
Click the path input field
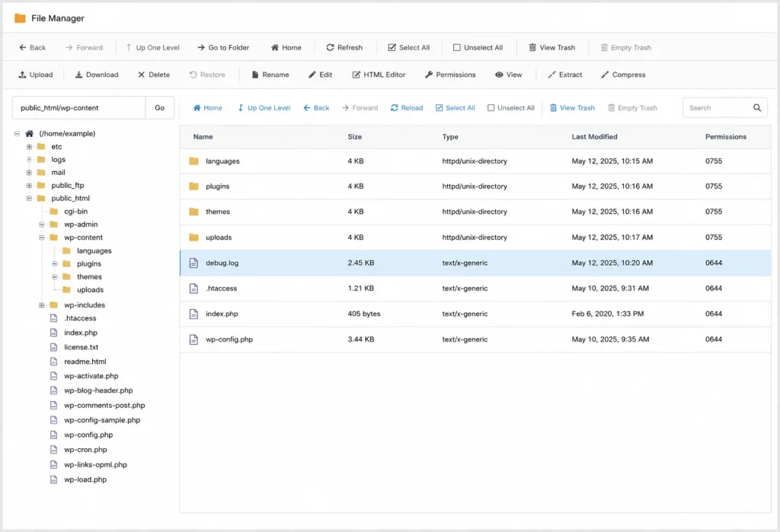tap(78, 108)
